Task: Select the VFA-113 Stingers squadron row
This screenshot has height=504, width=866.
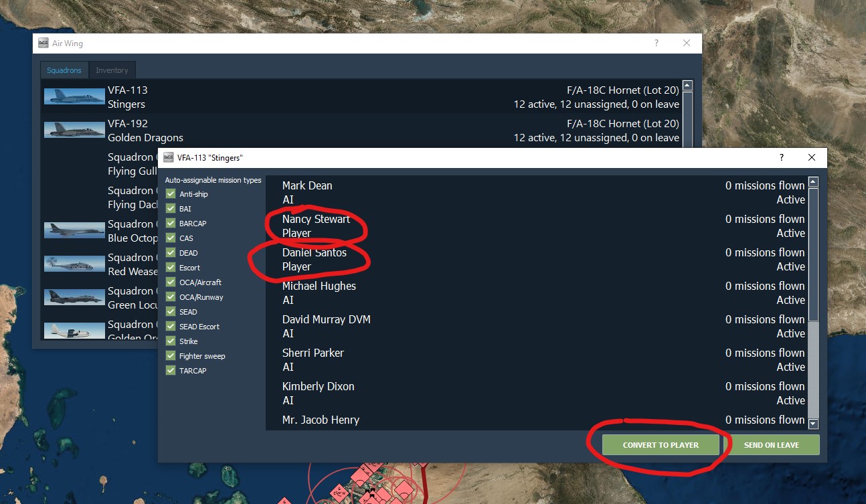Action: pos(361,97)
